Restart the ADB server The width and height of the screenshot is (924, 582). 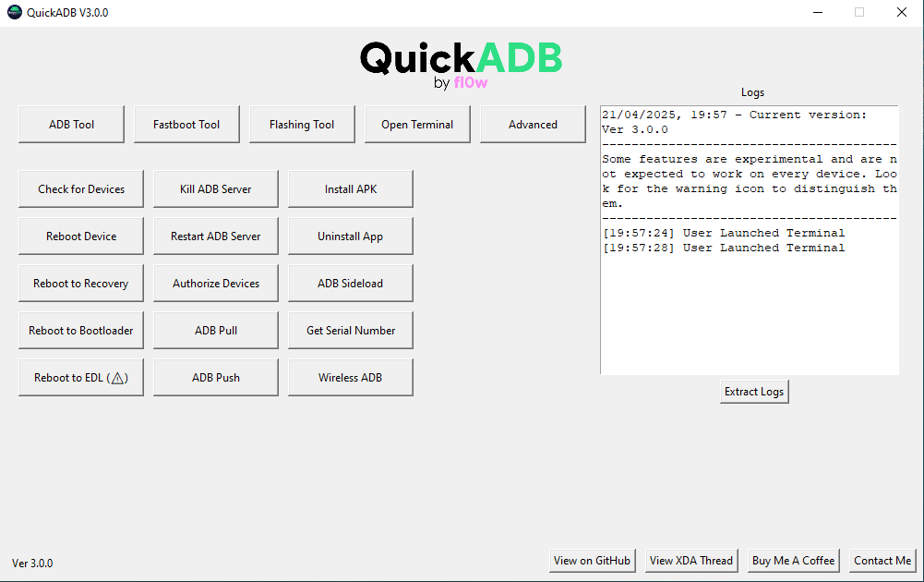point(215,236)
